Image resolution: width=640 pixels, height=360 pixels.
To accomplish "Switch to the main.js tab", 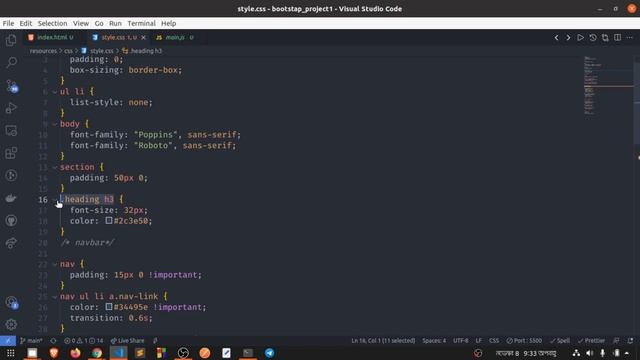I will 176,38.
